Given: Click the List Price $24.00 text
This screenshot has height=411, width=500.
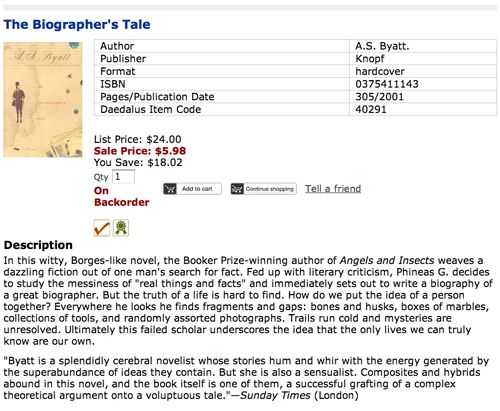Looking at the screenshot, I should 138,139.
